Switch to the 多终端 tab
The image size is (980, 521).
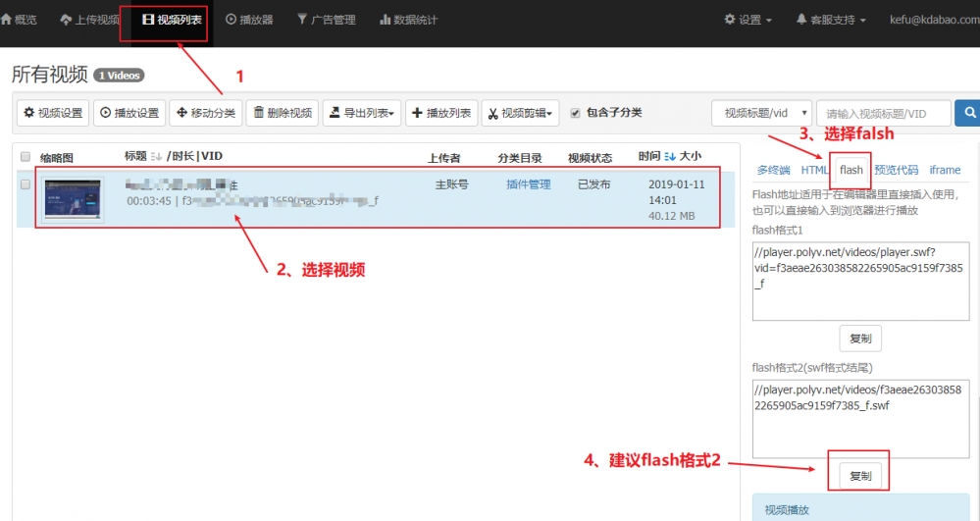click(774, 170)
